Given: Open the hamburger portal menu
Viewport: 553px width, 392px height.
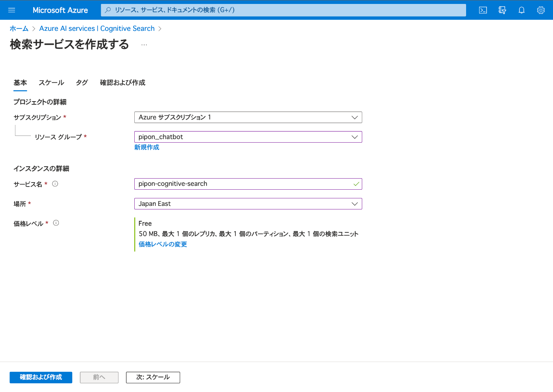Looking at the screenshot, I should point(11,10).
